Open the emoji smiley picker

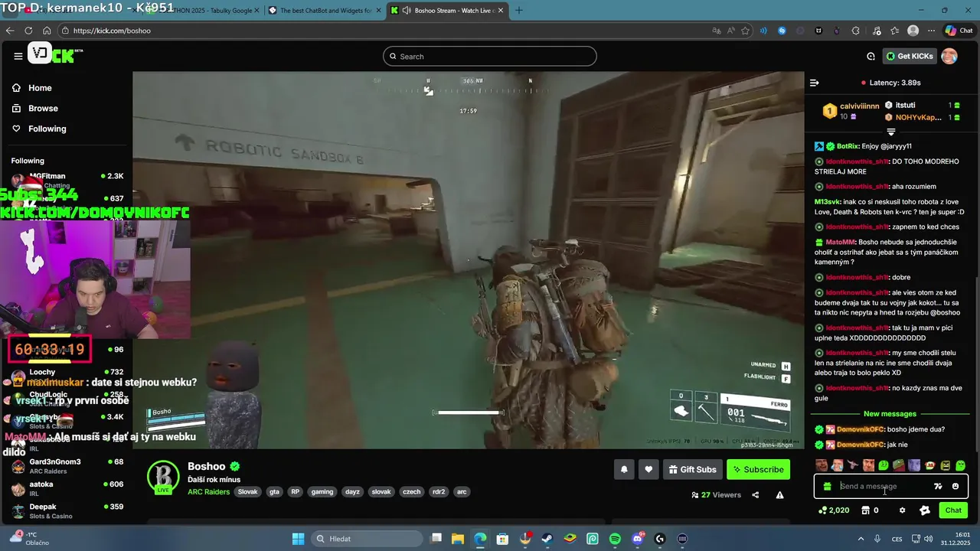click(955, 486)
